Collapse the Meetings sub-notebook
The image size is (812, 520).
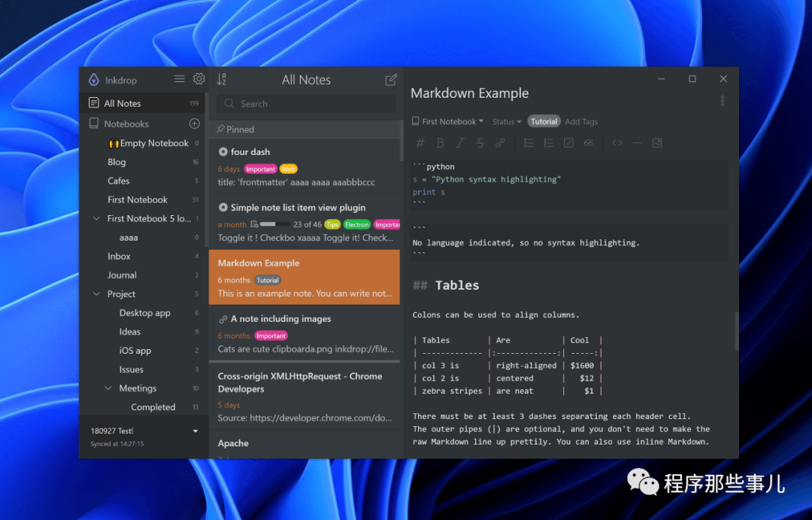click(108, 388)
